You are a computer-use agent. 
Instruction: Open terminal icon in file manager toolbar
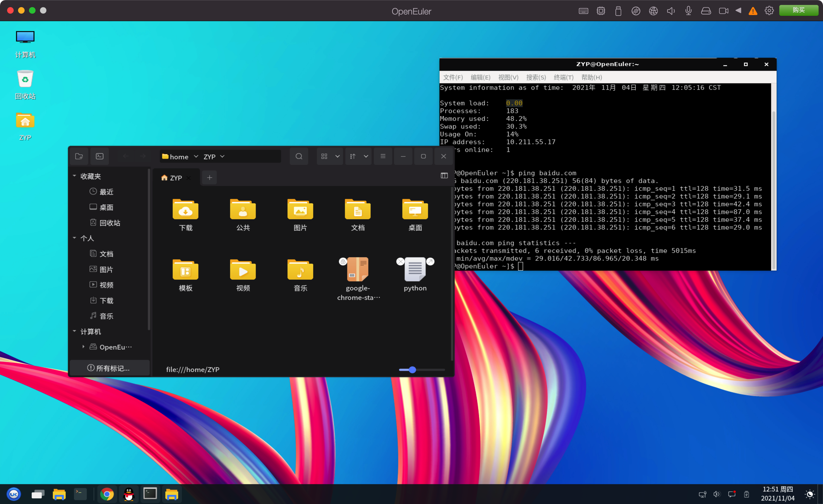[x=100, y=156]
